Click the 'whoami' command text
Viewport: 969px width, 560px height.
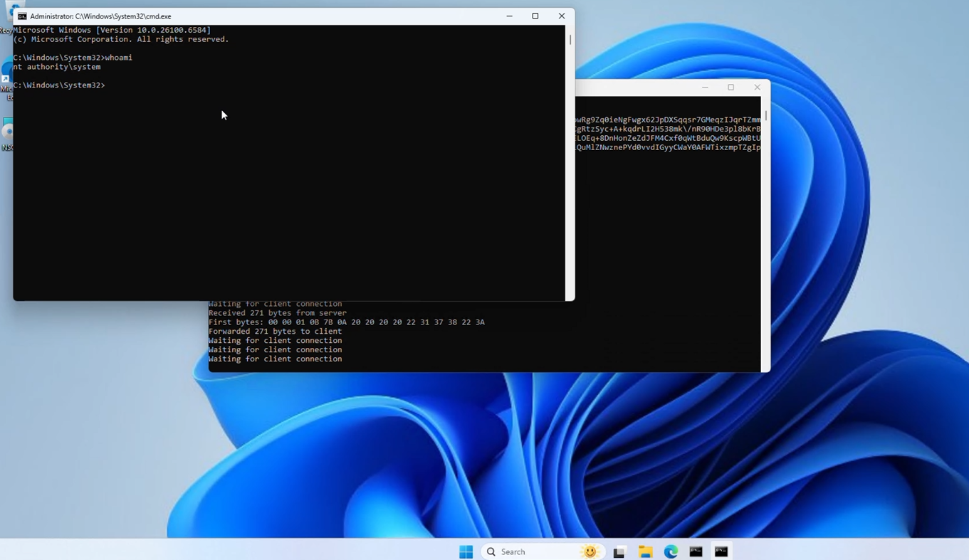118,58
